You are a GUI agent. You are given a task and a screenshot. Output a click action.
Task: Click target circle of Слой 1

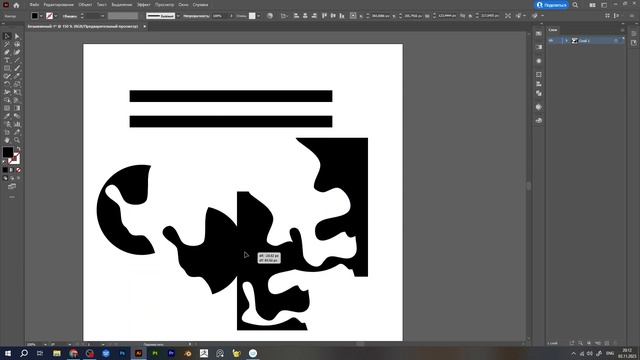click(x=616, y=40)
